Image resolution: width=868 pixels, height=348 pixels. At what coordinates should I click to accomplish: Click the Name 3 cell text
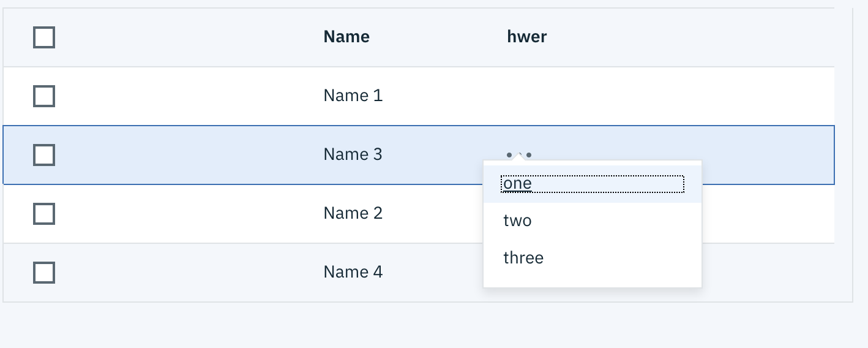[353, 154]
